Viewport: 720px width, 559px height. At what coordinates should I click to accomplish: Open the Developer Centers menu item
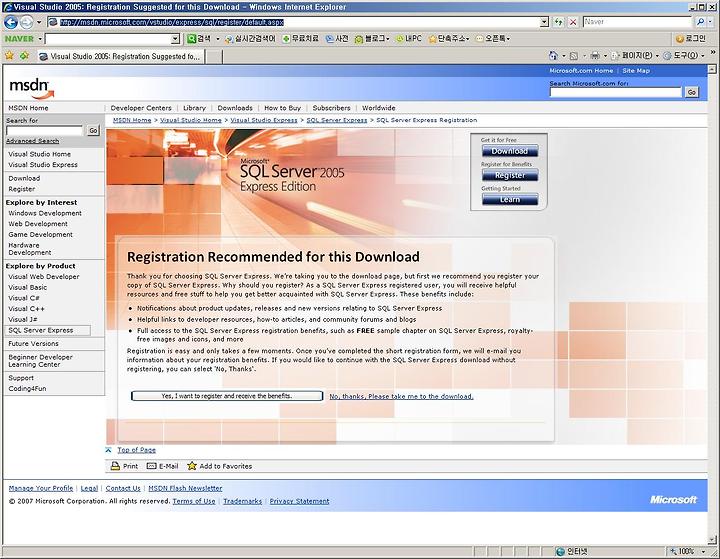tap(141, 108)
